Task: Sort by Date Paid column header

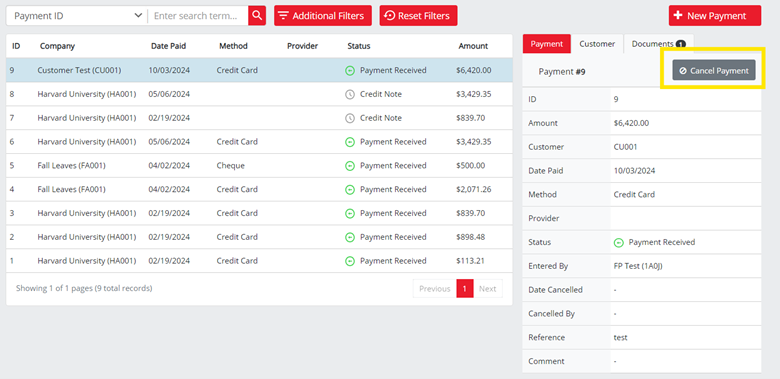Action: click(x=168, y=46)
